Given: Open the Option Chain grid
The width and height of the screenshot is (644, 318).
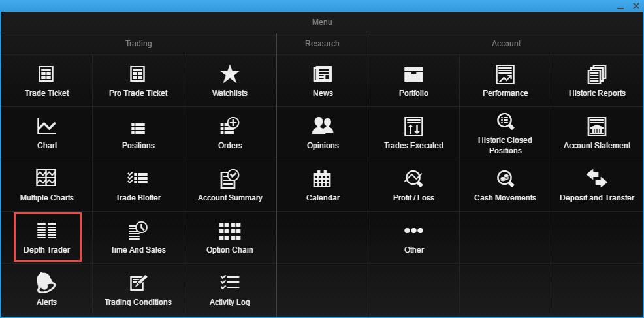Looking at the screenshot, I should (x=230, y=238).
